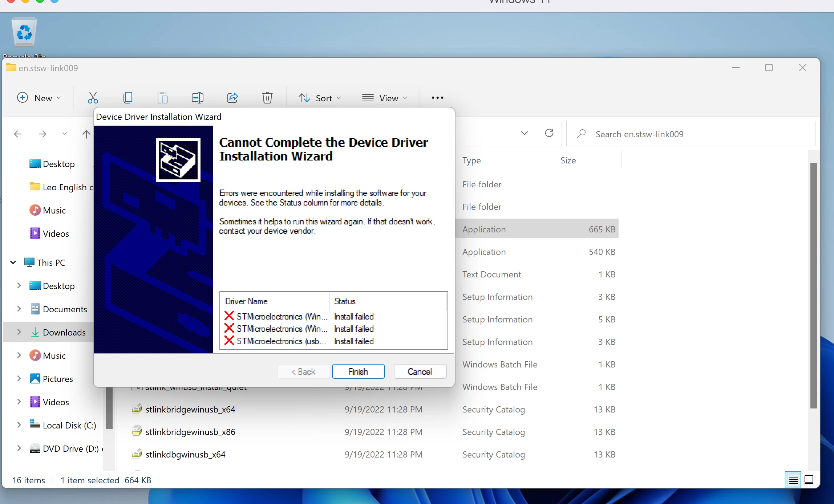Click the Copy icon in Explorer toolbar

[128, 98]
